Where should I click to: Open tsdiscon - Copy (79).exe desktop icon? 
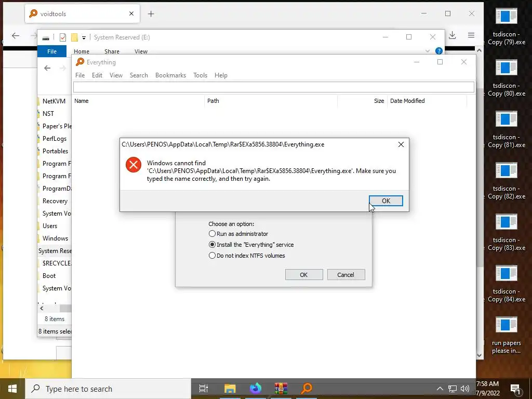pyautogui.click(x=506, y=27)
